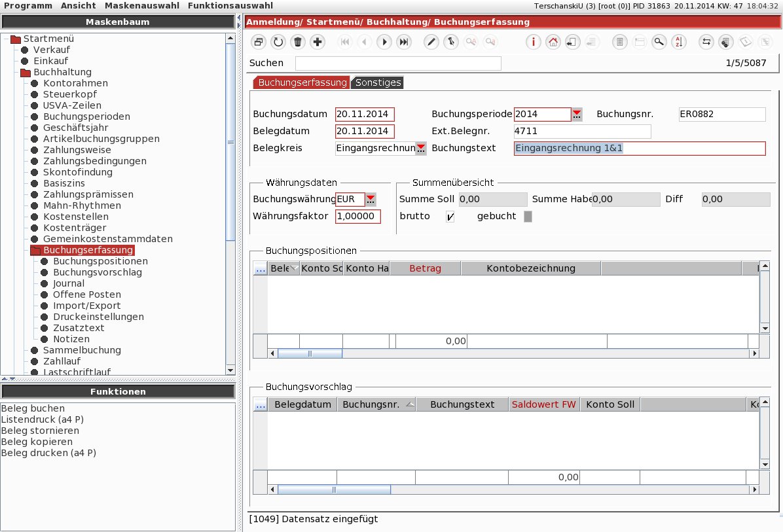Open the Buchungswährung dropdown

pos(371,199)
